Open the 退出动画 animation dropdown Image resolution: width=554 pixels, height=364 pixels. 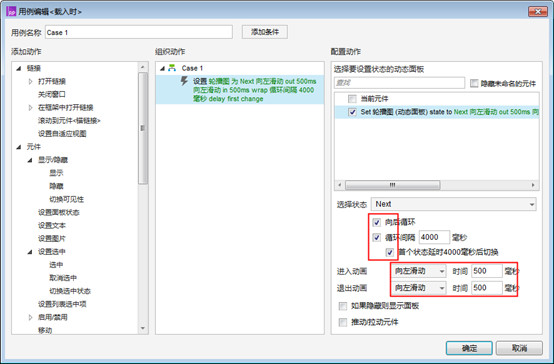419,288
